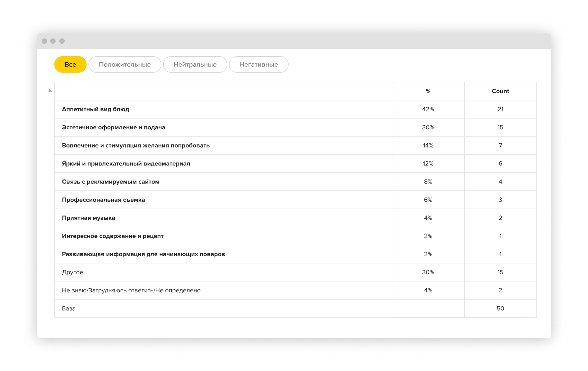Click the second gray window dot
This screenshot has height=371, width=588.
(53, 41)
